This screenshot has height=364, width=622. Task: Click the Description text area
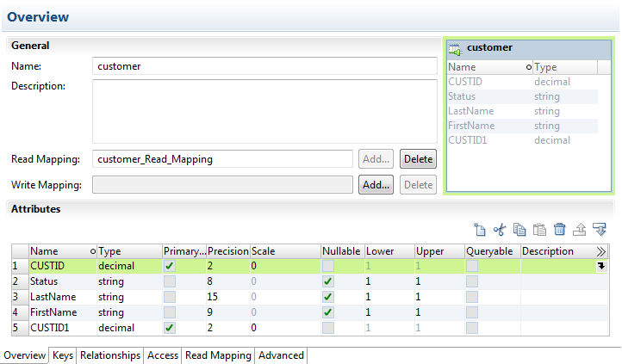(264, 111)
